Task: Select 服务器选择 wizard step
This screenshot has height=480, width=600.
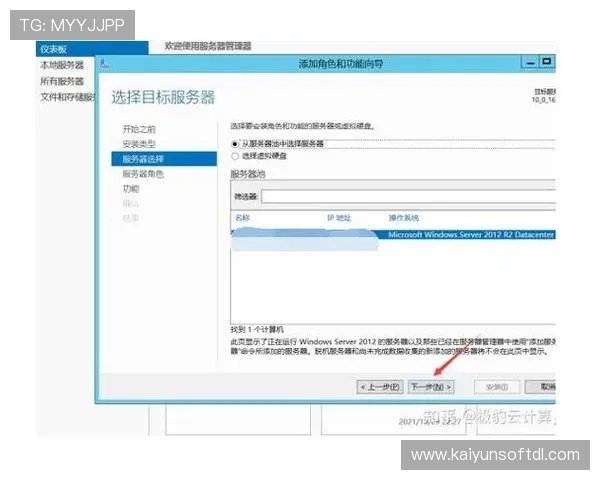Action: click(x=164, y=159)
